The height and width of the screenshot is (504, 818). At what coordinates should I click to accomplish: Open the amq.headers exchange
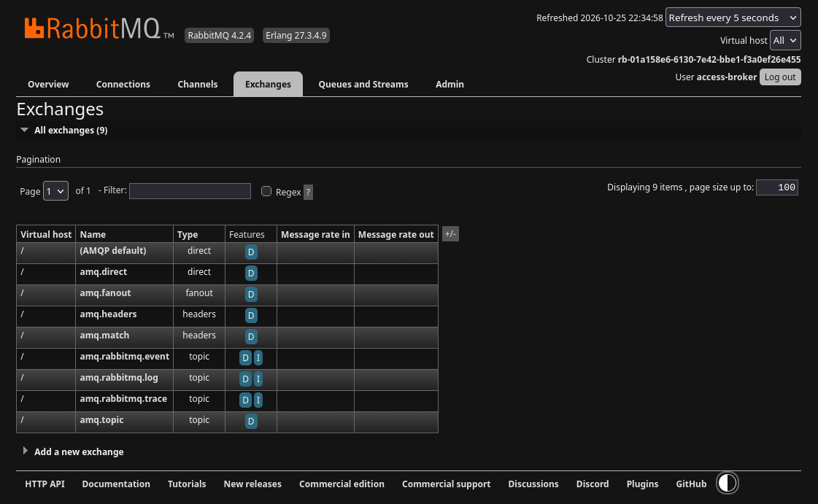click(108, 314)
